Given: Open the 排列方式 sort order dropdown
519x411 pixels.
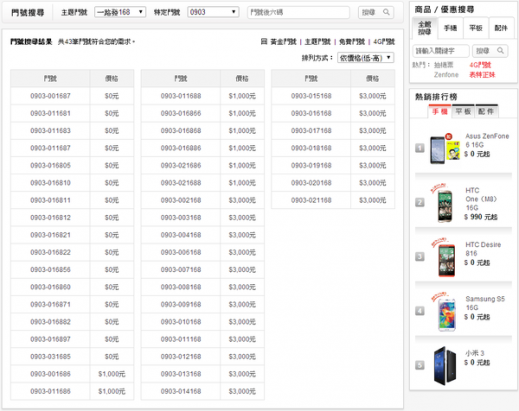Looking at the screenshot, I should 366,58.
